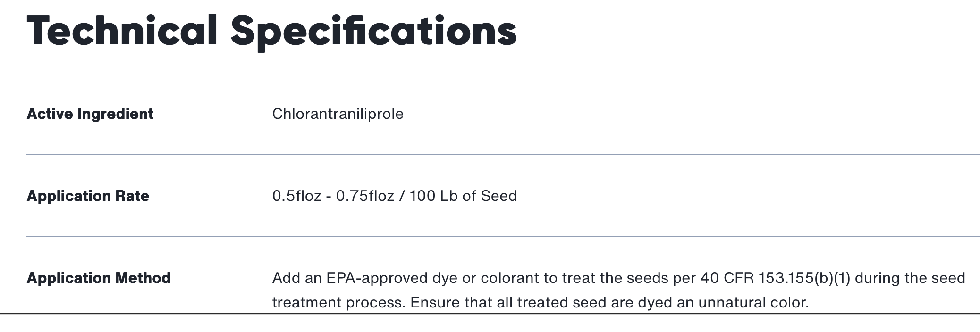The width and height of the screenshot is (980, 332).
Task: Click the 100 Lb of Seed text
Action: (x=463, y=196)
